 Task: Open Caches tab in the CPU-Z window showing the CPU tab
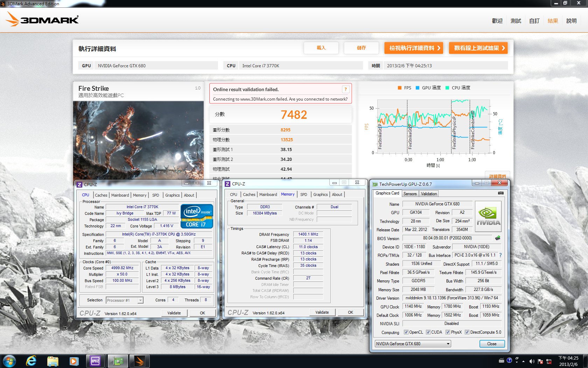click(x=101, y=195)
